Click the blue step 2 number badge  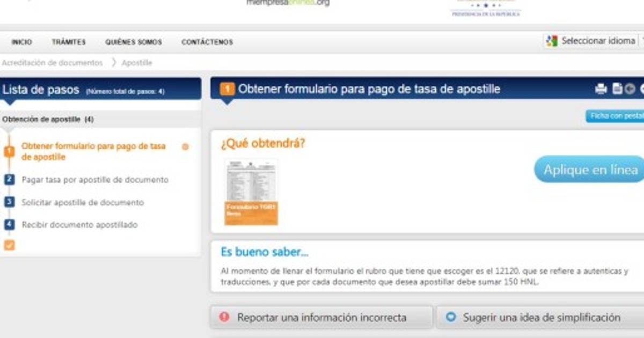(9, 180)
